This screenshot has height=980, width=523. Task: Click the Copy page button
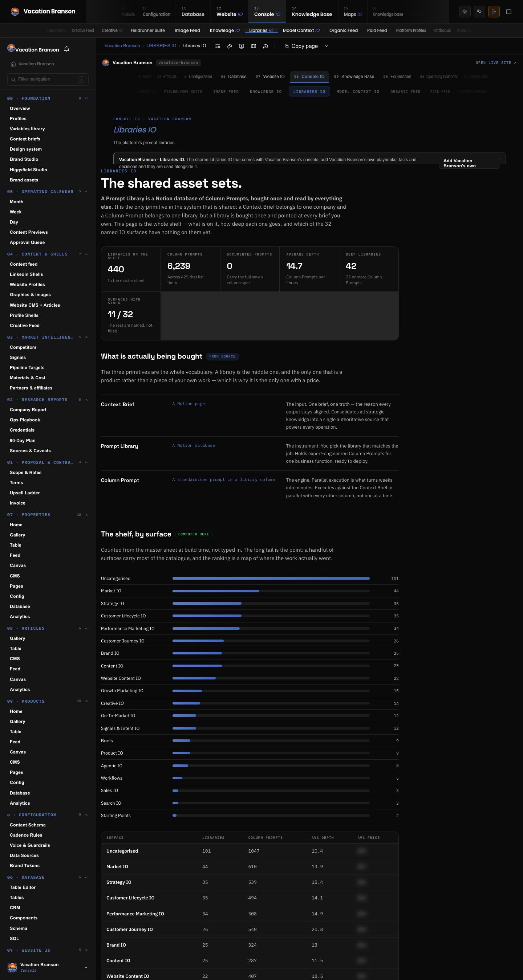click(301, 46)
